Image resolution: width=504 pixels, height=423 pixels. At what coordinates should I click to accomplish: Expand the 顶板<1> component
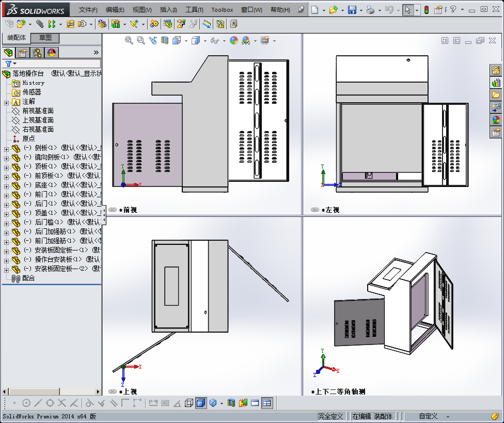pyautogui.click(x=6, y=168)
